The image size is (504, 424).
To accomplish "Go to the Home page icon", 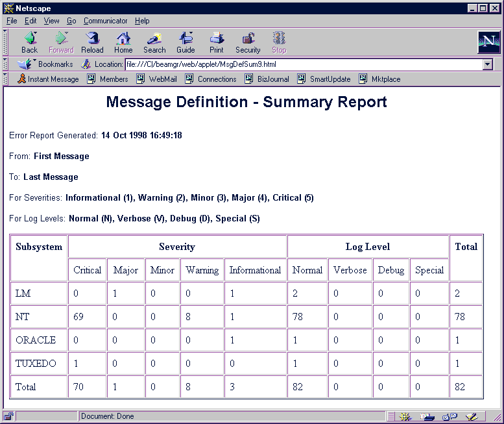I will click(123, 42).
